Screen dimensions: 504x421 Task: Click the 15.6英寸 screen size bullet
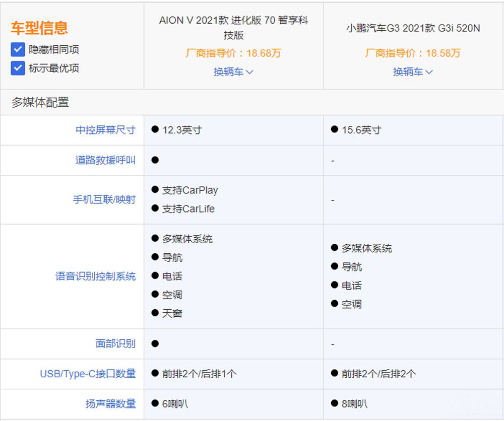point(335,129)
